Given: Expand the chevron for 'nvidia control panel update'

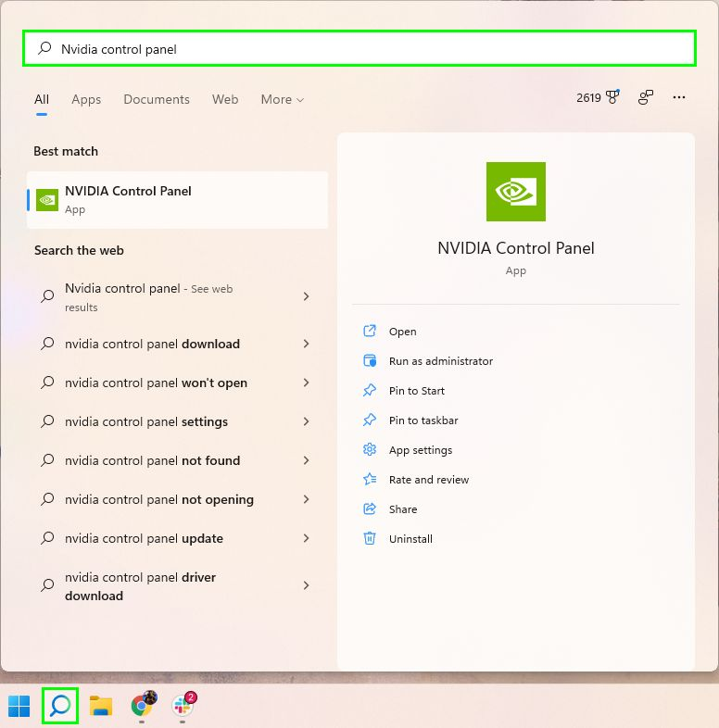Looking at the screenshot, I should point(306,538).
